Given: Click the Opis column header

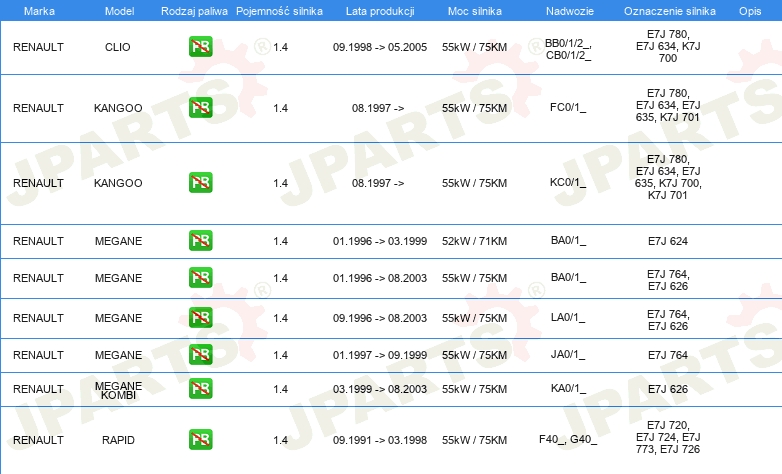Looking at the screenshot, I should tap(750, 11).
